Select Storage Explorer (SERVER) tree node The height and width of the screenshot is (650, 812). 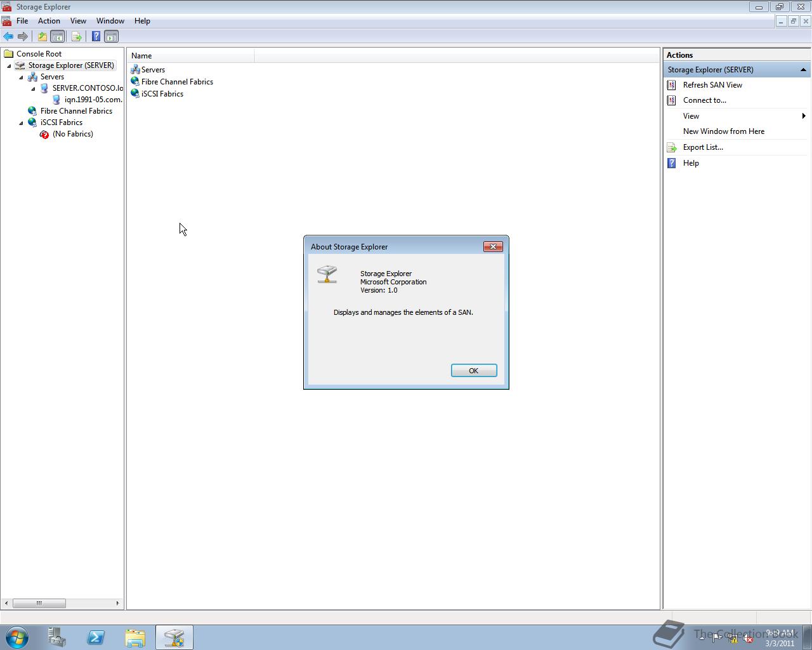tap(71, 65)
